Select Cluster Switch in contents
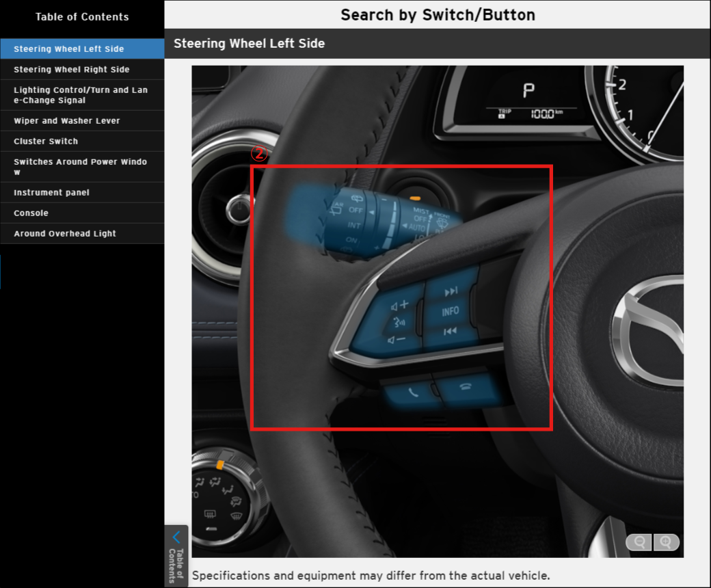 click(x=46, y=141)
